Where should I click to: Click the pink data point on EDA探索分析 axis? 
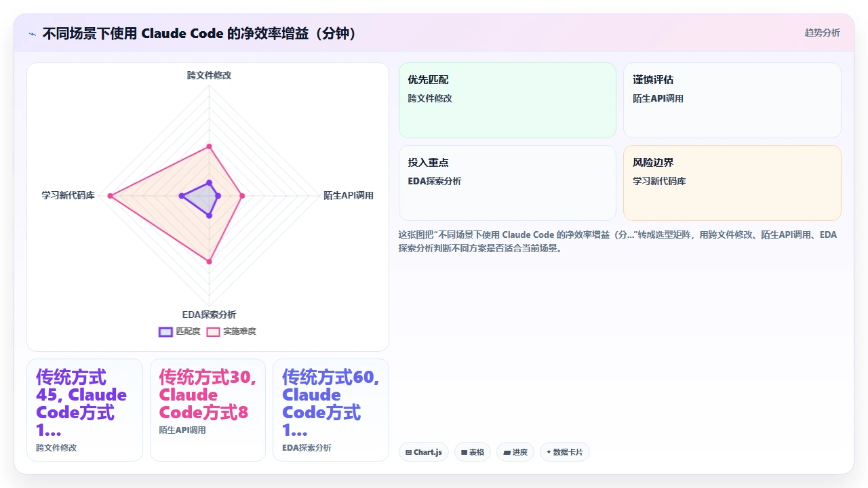pos(209,262)
